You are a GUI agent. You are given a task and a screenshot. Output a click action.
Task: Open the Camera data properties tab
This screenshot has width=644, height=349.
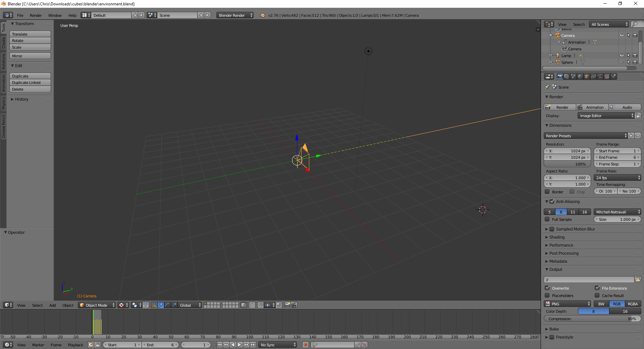coord(600,77)
